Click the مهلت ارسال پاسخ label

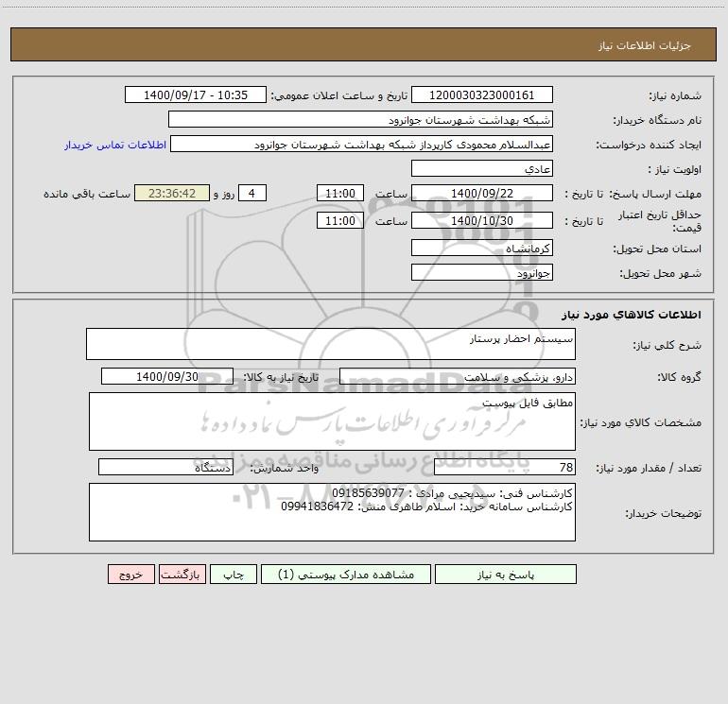[655, 194]
